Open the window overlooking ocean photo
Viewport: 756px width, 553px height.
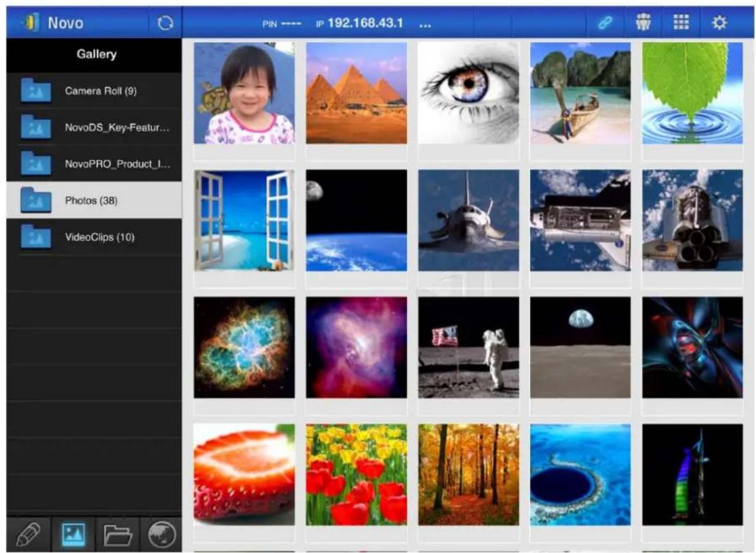click(x=244, y=221)
